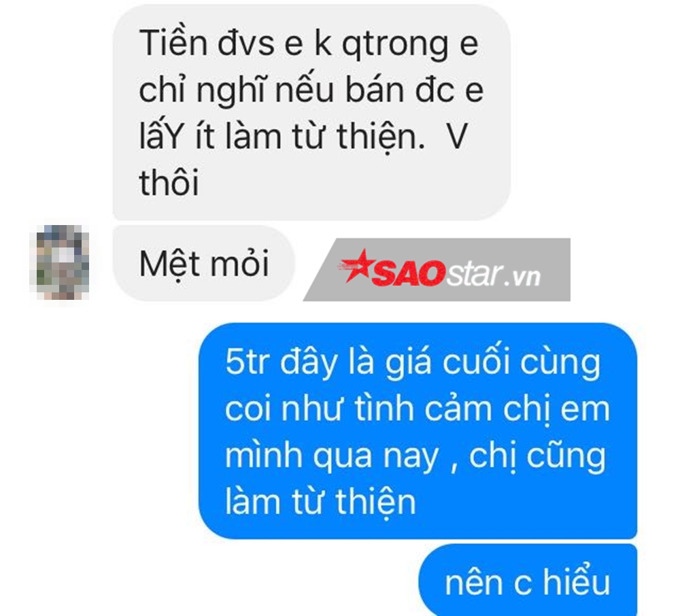
Task: Click the red "SAO" logo text
Action: coord(409,273)
